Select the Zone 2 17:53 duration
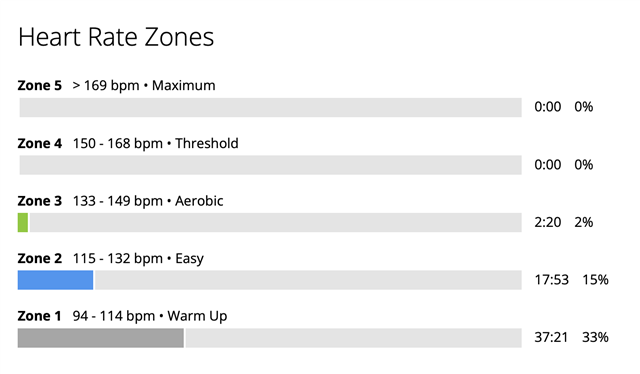This screenshot has width=640, height=374. (551, 280)
